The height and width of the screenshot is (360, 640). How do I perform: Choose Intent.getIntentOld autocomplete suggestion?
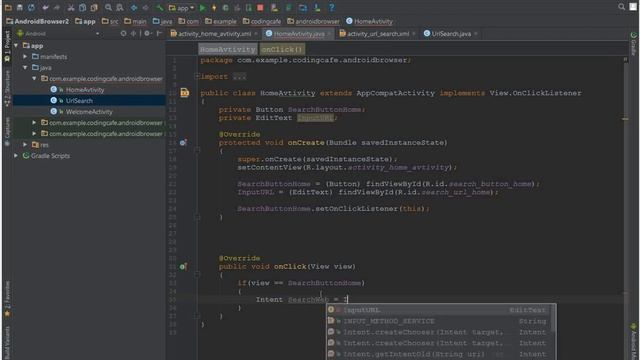tap(439, 354)
